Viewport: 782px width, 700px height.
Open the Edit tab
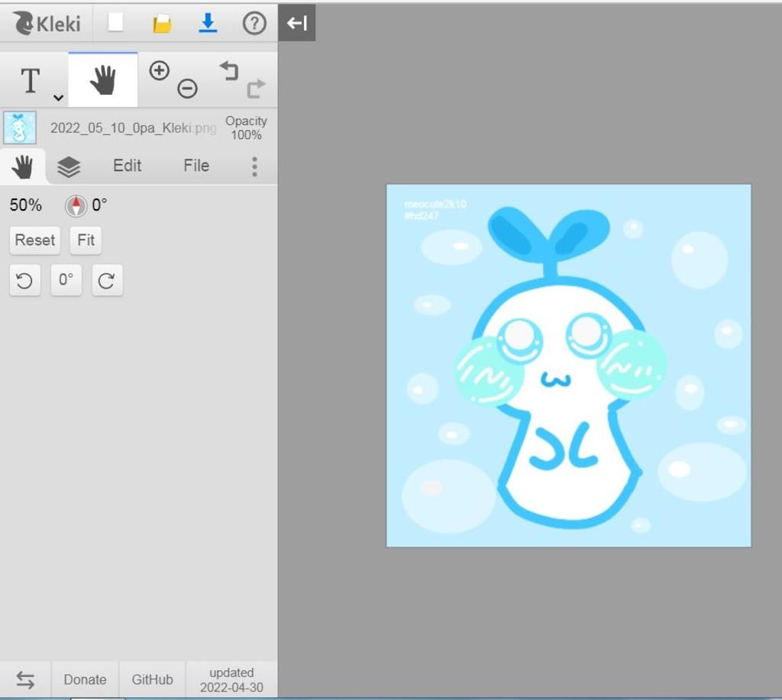[127, 166]
